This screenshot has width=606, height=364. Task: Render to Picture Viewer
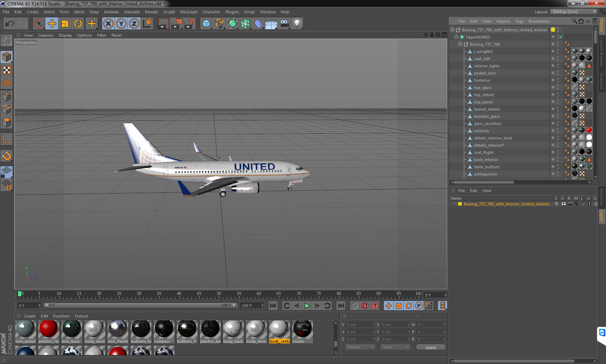click(176, 24)
